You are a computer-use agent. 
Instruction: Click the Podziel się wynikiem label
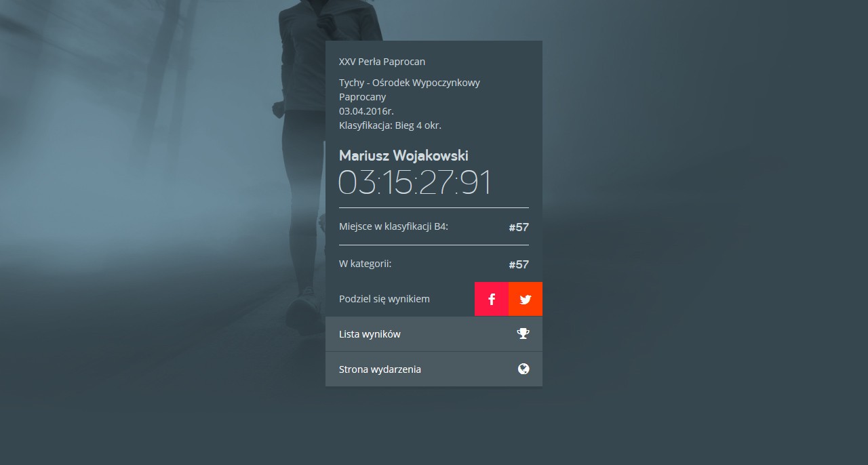coord(384,299)
